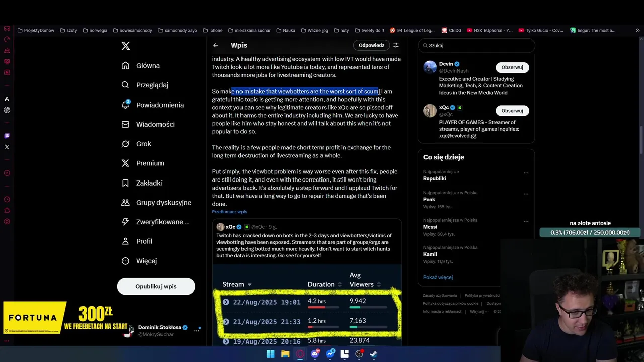Open the ProjektyDomow bookmark folder
Screen dimensions: 644x362
click(36, 30)
